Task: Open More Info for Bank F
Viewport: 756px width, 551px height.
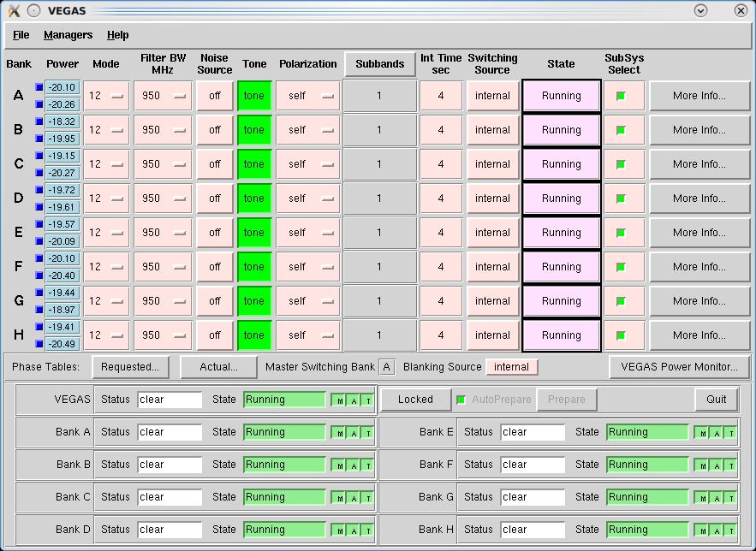Action: [x=699, y=267]
